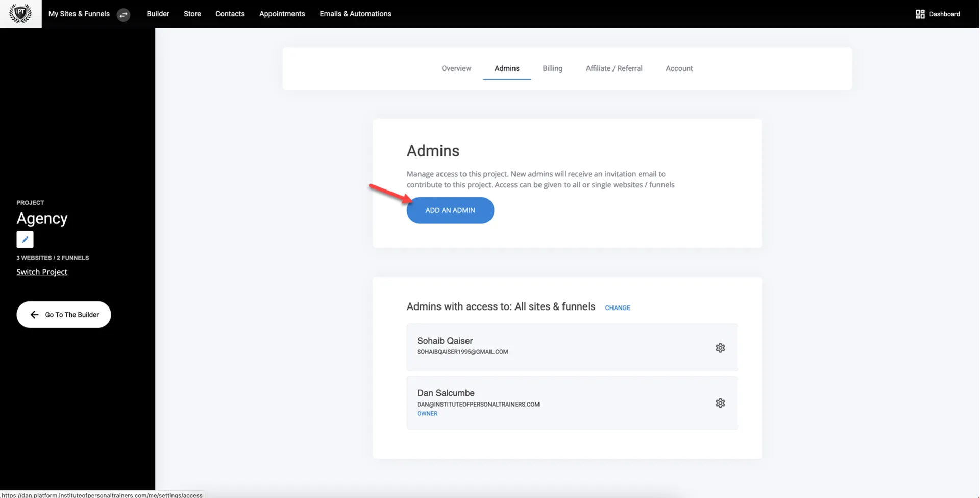Switch to the Overview tab
Image resolution: width=980 pixels, height=498 pixels.
coord(456,68)
